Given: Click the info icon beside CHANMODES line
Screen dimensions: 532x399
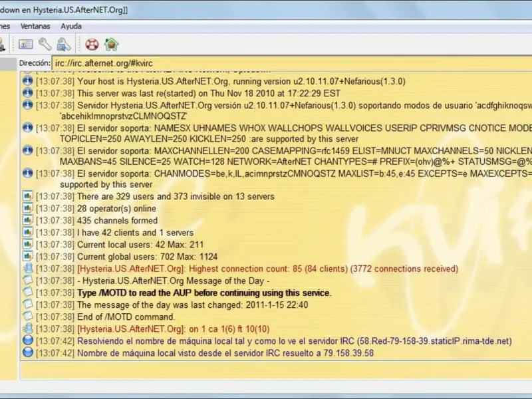Looking at the screenshot, I should 28,174.
